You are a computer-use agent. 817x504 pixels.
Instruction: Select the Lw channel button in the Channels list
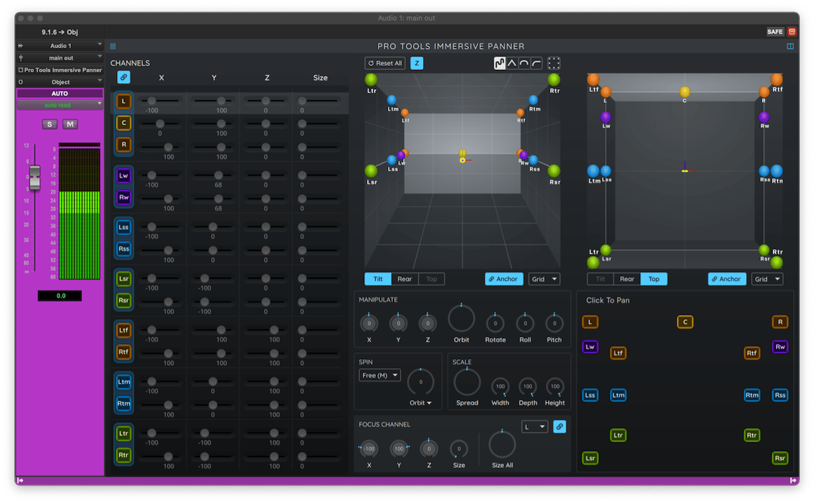(124, 175)
